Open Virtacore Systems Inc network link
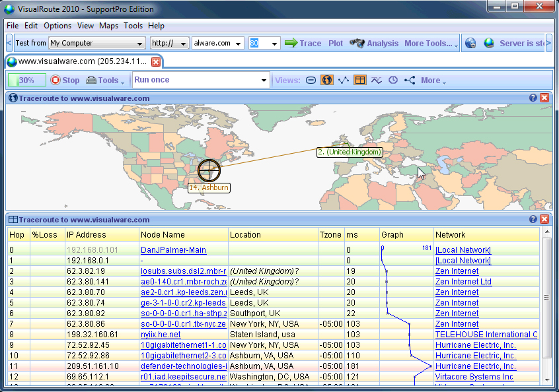Image resolution: width=559 pixels, height=392 pixels. [x=474, y=377]
